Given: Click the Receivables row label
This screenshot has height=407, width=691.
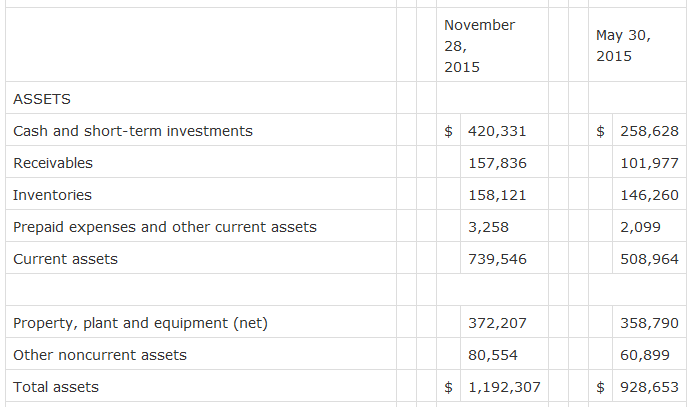Looking at the screenshot, I should click(53, 163).
